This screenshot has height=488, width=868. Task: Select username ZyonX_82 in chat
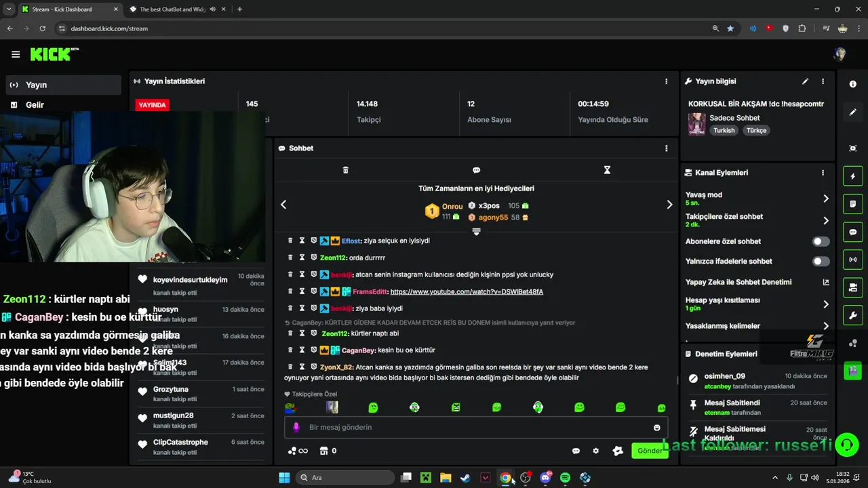336,367
